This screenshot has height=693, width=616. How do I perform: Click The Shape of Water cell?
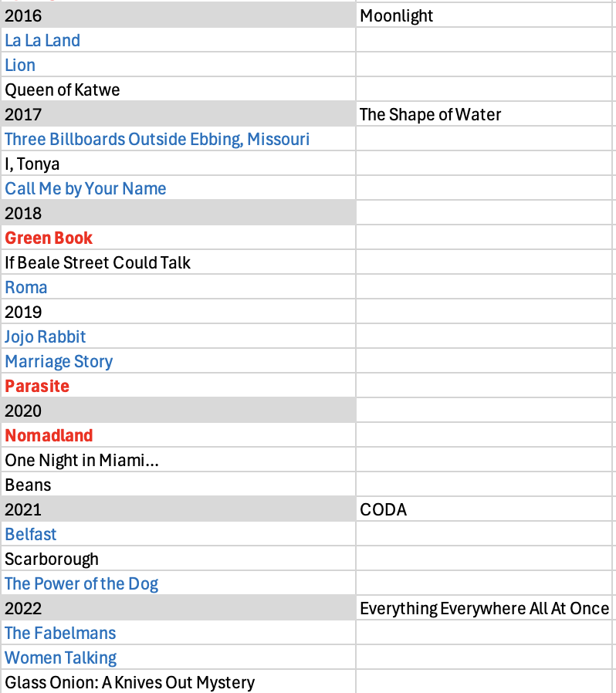click(x=430, y=114)
